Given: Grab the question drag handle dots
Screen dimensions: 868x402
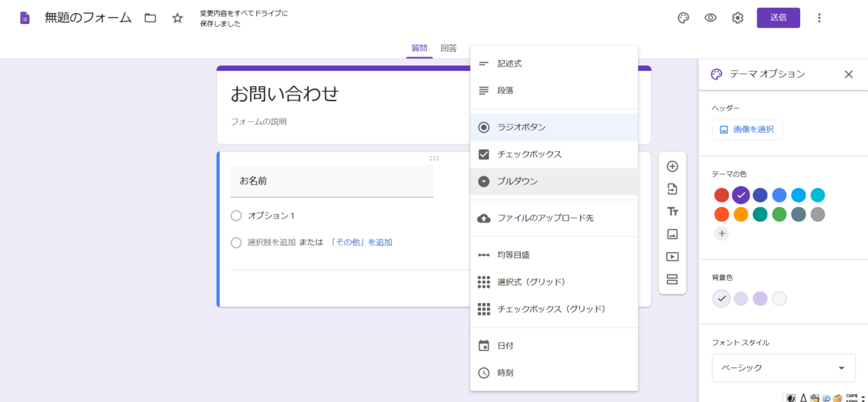Looking at the screenshot, I should (434, 158).
